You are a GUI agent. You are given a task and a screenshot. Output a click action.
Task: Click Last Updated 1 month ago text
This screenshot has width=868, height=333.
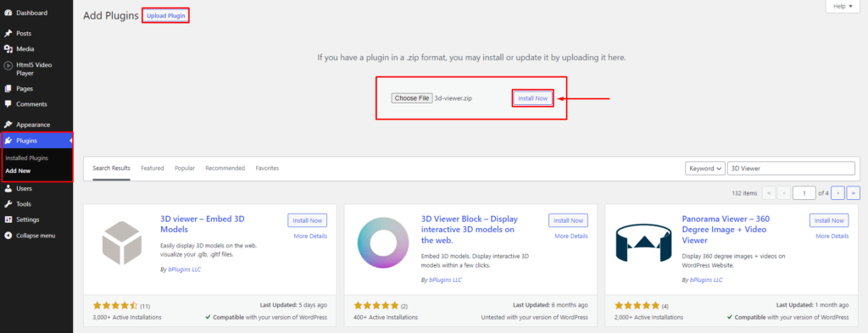(812, 305)
